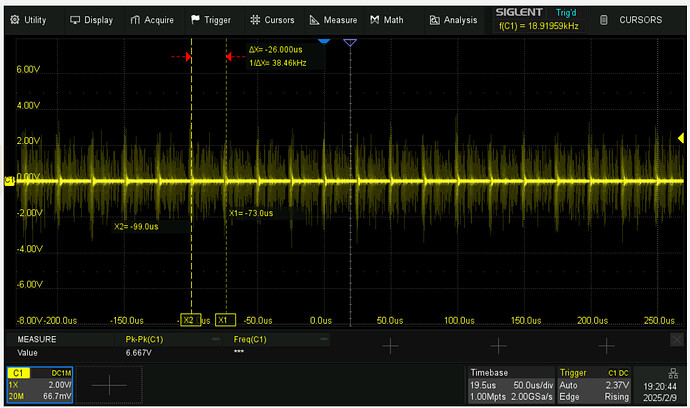Screen dimensions: 690x408
Task: Click the f(C1) frequency counter readout
Action: coord(538,26)
